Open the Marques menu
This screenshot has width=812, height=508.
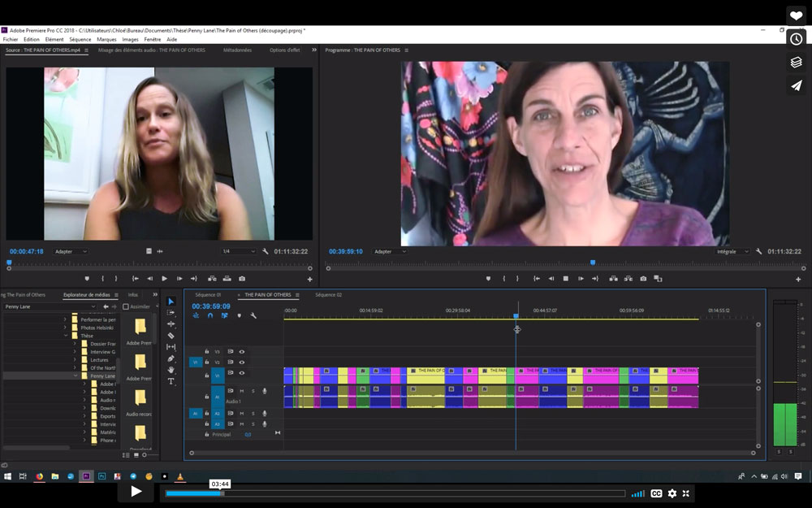pyautogui.click(x=106, y=39)
